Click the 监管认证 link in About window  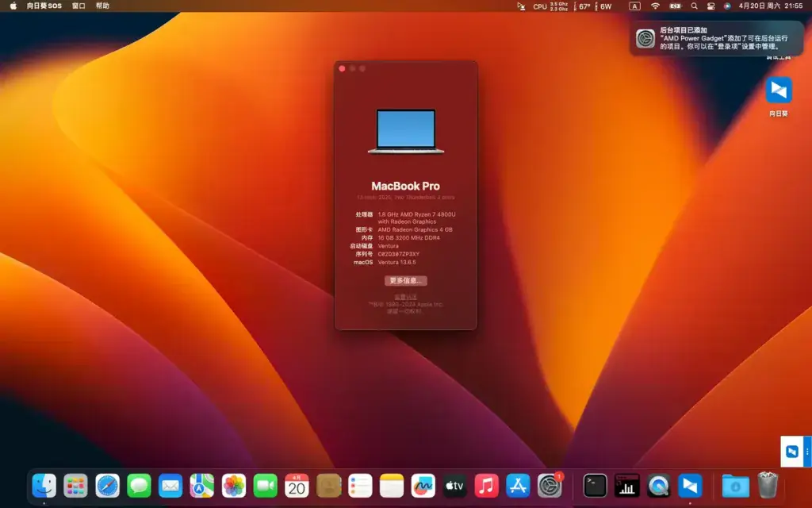tap(405, 297)
